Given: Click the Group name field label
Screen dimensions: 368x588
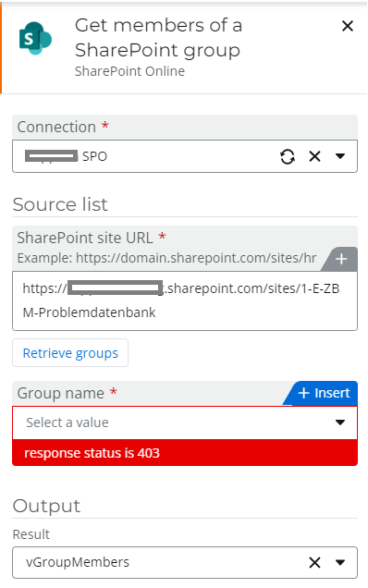Looking at the screenshot, I should pyautogui.click(x=60, y=393).
